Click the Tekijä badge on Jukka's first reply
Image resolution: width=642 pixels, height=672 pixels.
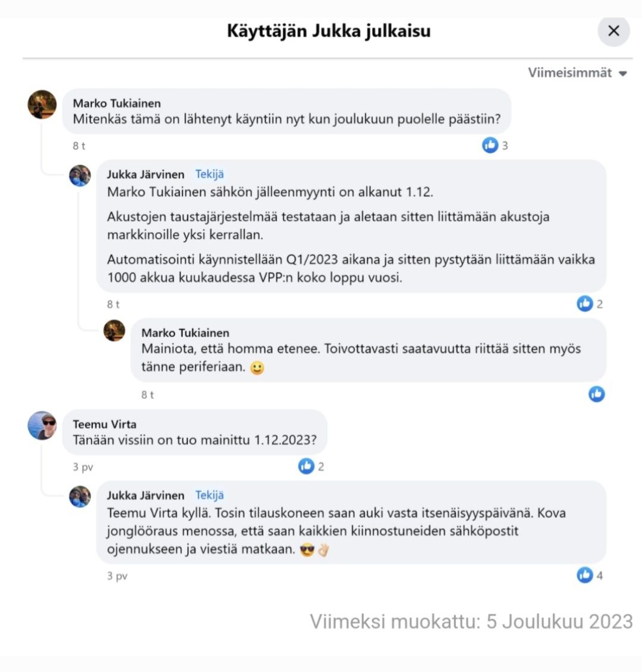click(x=210, y=174)
